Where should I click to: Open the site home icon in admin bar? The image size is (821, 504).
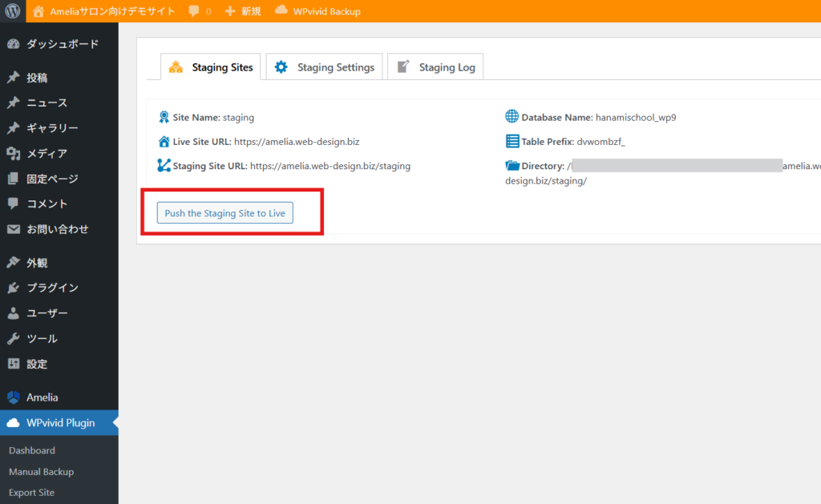pos(39,11)
